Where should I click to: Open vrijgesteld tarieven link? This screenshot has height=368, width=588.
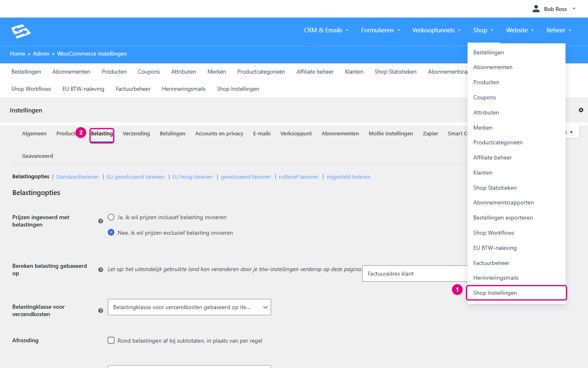click(349, 177)
